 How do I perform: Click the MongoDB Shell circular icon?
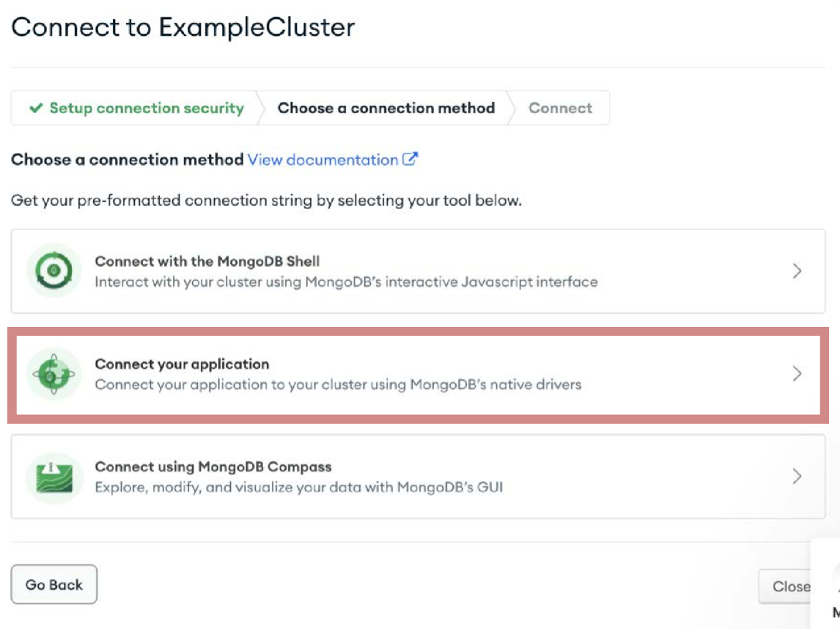click(54, 270)
